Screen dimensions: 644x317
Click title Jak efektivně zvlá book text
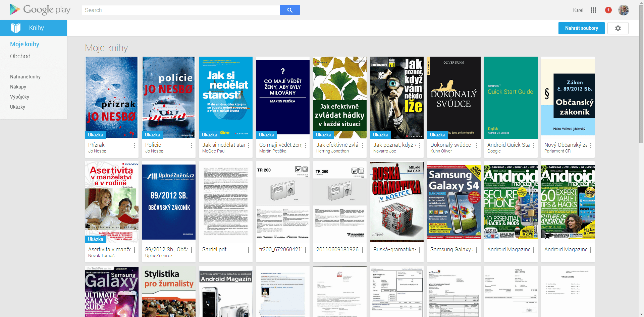click(x=337, y=145)
